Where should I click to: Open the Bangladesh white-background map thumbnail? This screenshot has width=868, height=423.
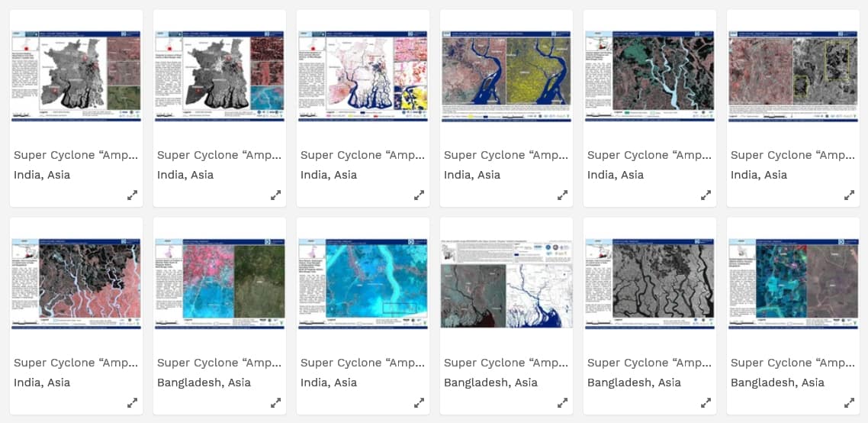(x=506, y=284)
